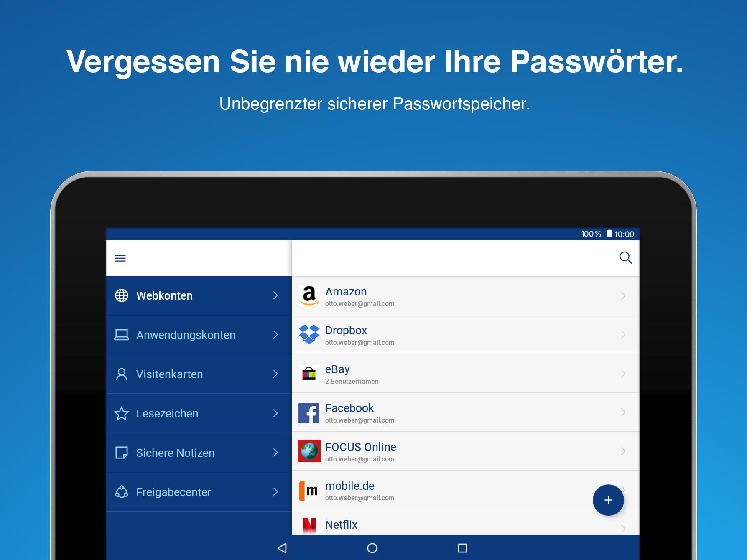Click the Sichere Notizen note icon
The width and height of the screenshot is (747, 560).
122,453
